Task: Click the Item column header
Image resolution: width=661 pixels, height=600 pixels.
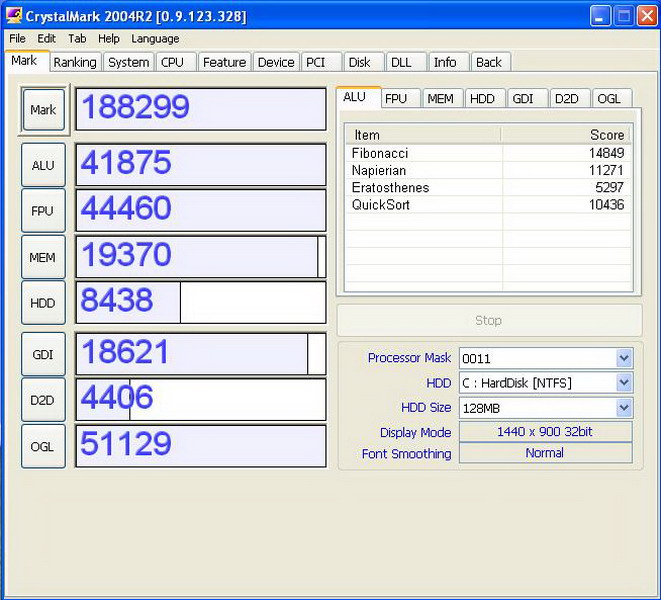Action: pos(423,135)
